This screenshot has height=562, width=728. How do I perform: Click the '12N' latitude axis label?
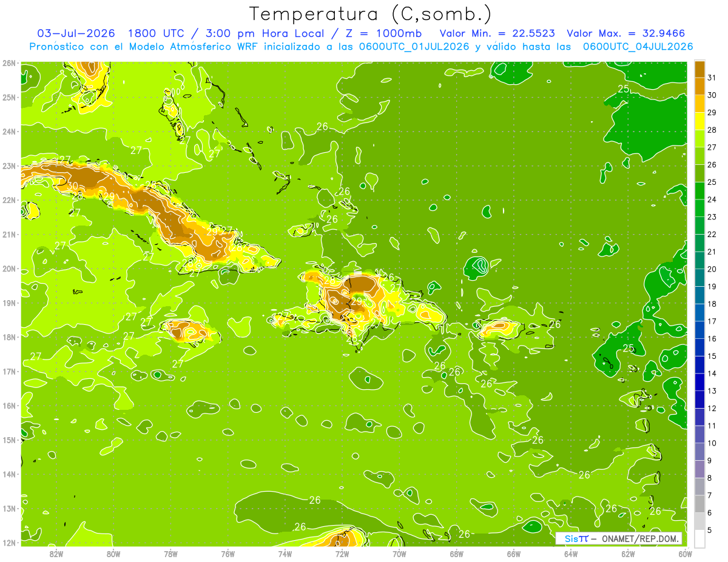pos(10,542)
